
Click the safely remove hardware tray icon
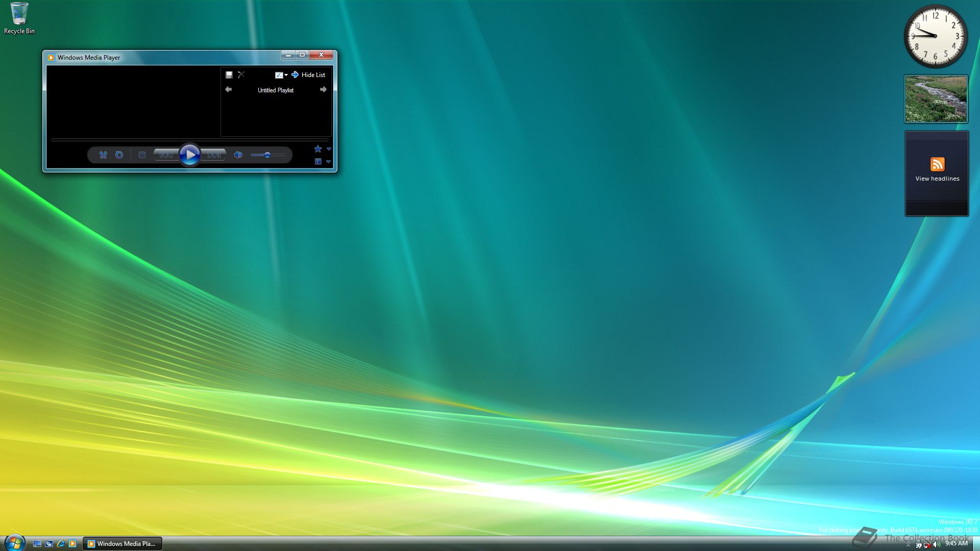[x=918, y=544]
